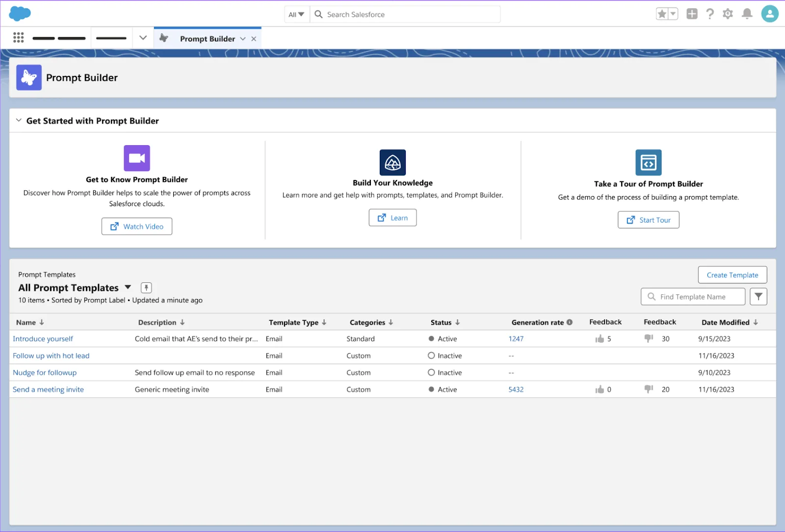The height and width of the screenshot is (532, 785).
Task: Click thumbs up icon in Send a meeting invite row
Action: (600, 389)
